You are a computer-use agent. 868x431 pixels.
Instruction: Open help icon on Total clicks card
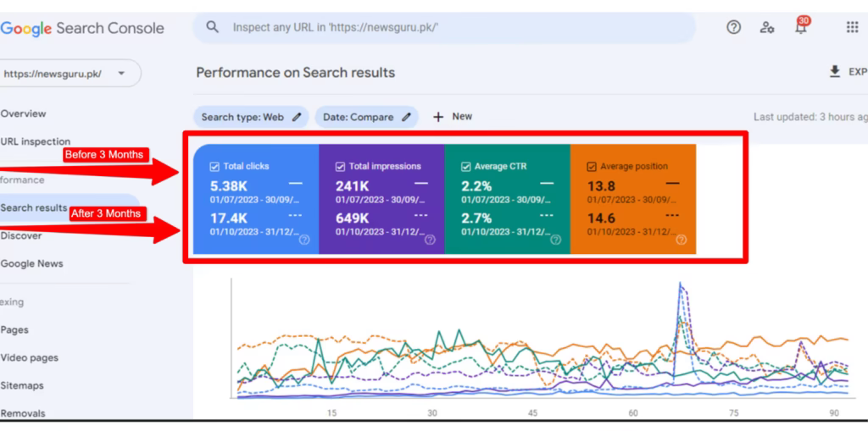(x=304, y=240)
